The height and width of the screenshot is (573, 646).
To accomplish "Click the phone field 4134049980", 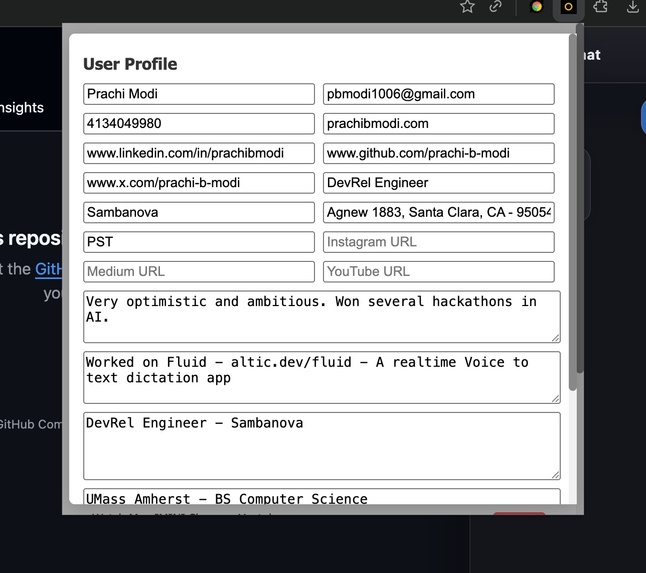I will 199,124.
